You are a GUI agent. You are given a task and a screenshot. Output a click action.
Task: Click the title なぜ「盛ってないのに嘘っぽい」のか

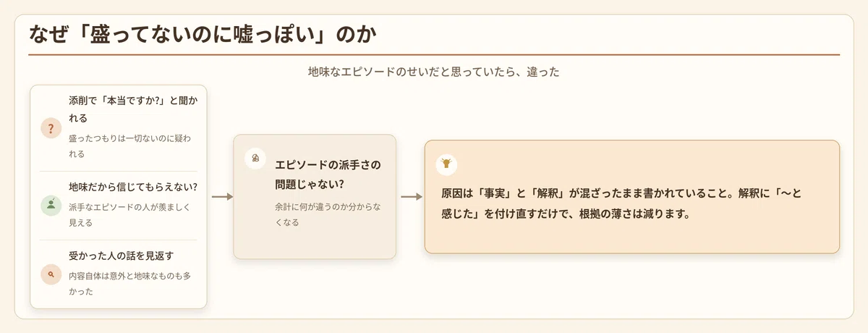(x=203, y=34)
